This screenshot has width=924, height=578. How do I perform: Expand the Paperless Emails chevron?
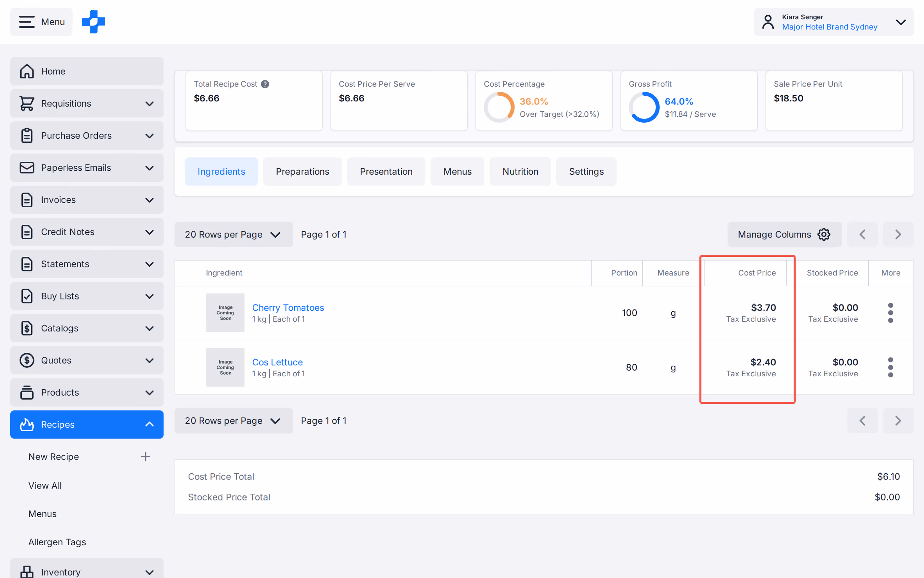click(x=150, y=168)
